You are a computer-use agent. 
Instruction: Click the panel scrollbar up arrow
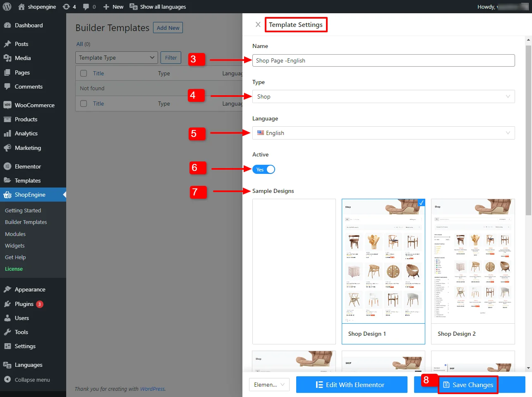(x=528, y=40)
